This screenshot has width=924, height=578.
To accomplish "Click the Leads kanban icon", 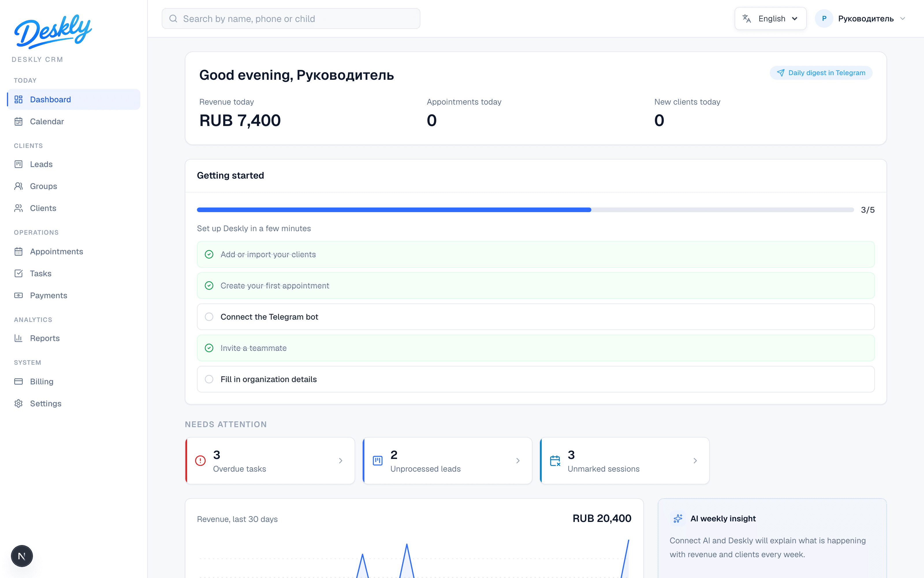I will pyautogui.click(x=18, y=164).
